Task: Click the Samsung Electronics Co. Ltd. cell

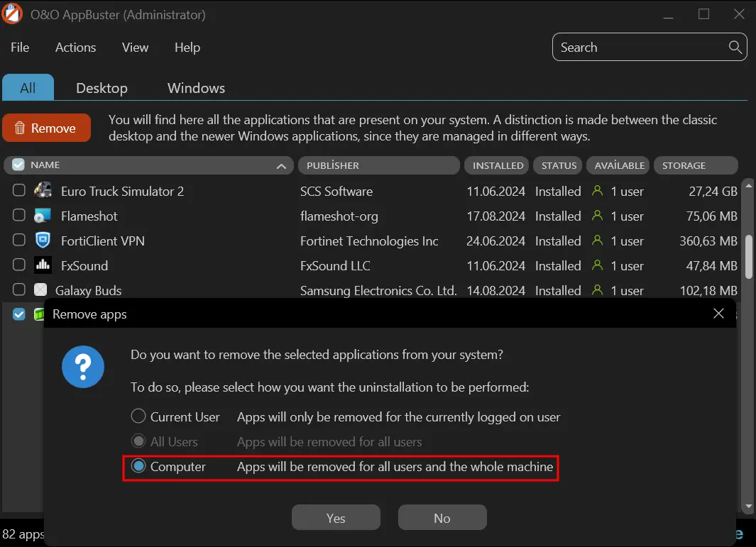Action: tap(378, 290)
